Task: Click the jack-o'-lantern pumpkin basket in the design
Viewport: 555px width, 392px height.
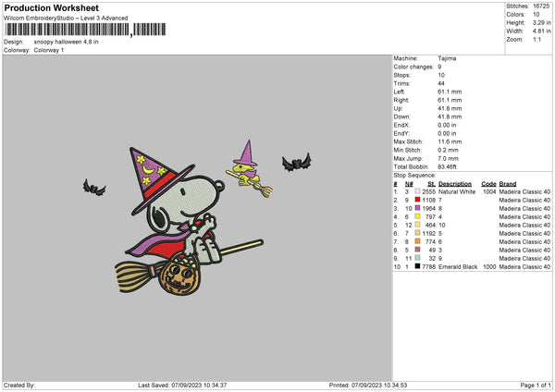Action: pyautogui.click(x=179, y=276)
